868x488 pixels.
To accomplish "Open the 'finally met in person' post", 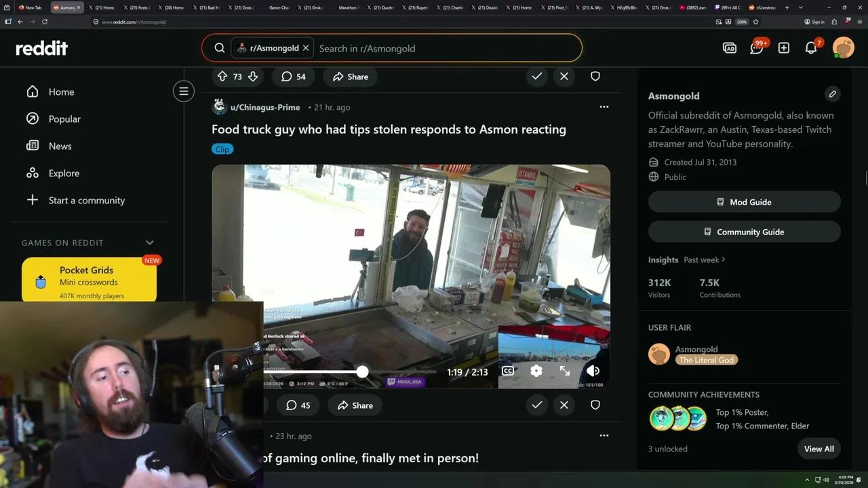I will 370,458.
